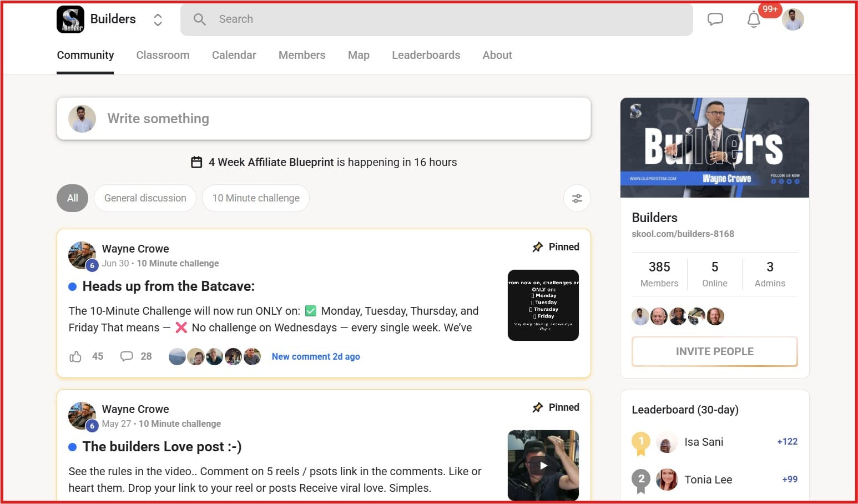Click 10 Minute challenge tag on Jun 30 post
Screen dimensions: 858x504
pos(178,263)
